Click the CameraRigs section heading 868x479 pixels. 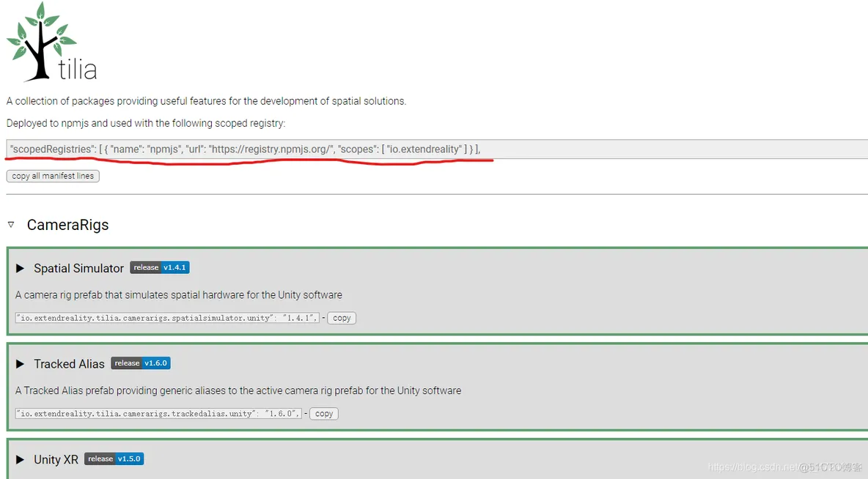pyautogui.click(x=67, y=225)
